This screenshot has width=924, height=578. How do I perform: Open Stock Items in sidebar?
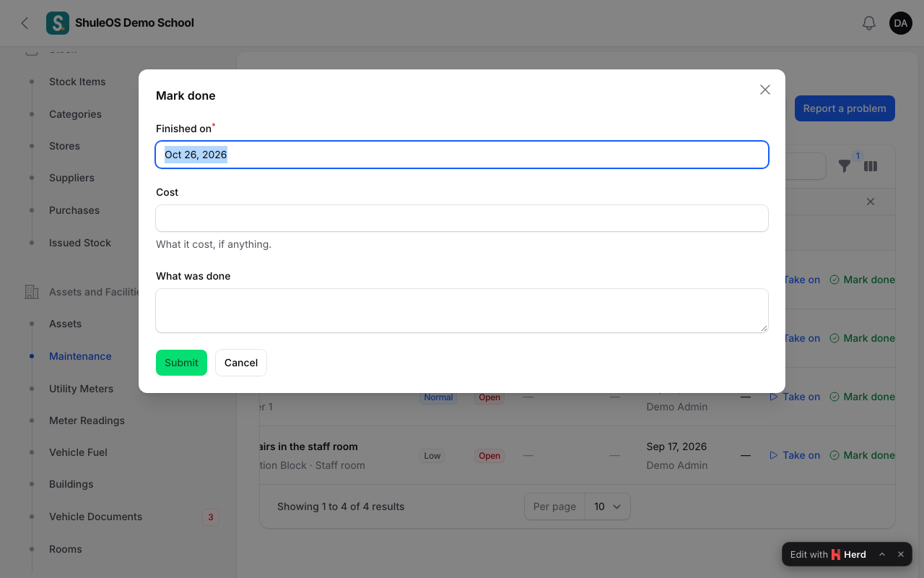click(x=77, y=82)
